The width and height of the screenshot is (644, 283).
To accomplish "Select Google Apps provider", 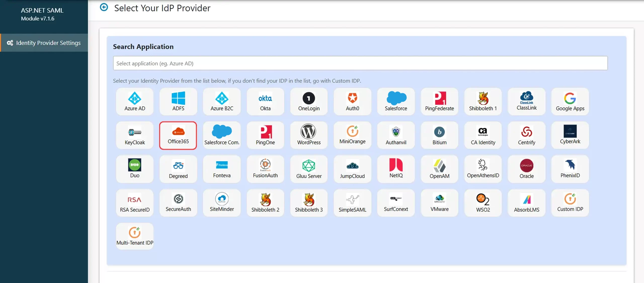I will point(570,102).
